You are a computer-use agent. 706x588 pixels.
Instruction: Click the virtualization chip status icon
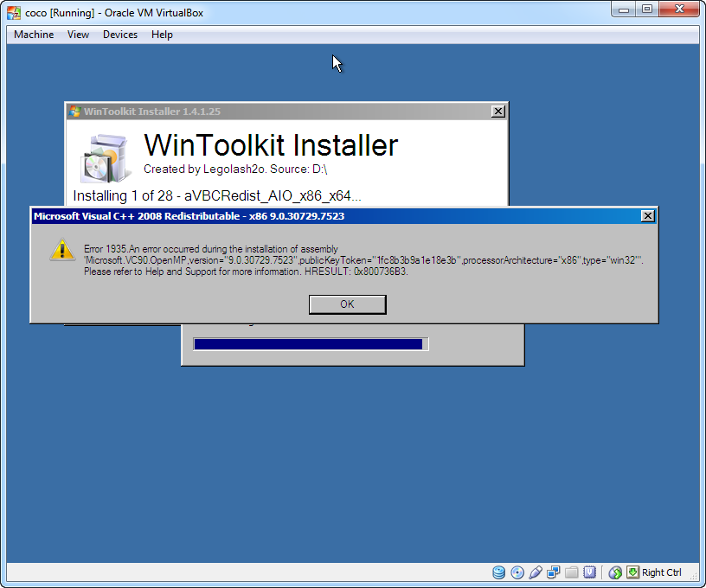(589, 572)
